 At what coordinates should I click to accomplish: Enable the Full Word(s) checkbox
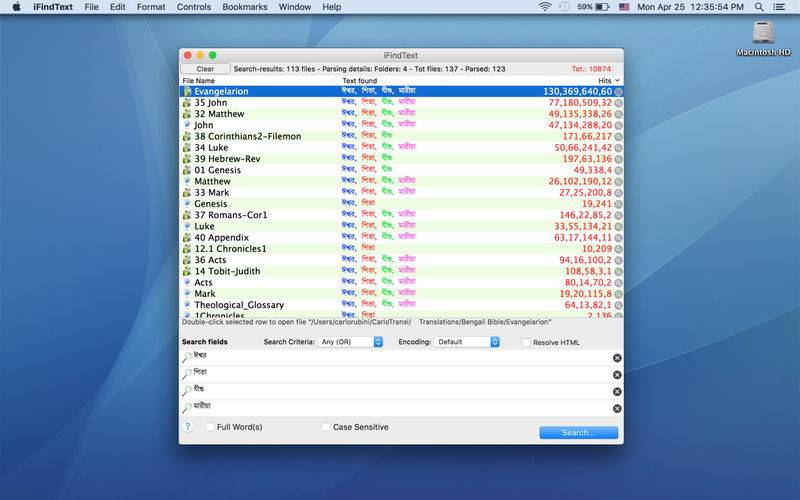pos(210,427)
